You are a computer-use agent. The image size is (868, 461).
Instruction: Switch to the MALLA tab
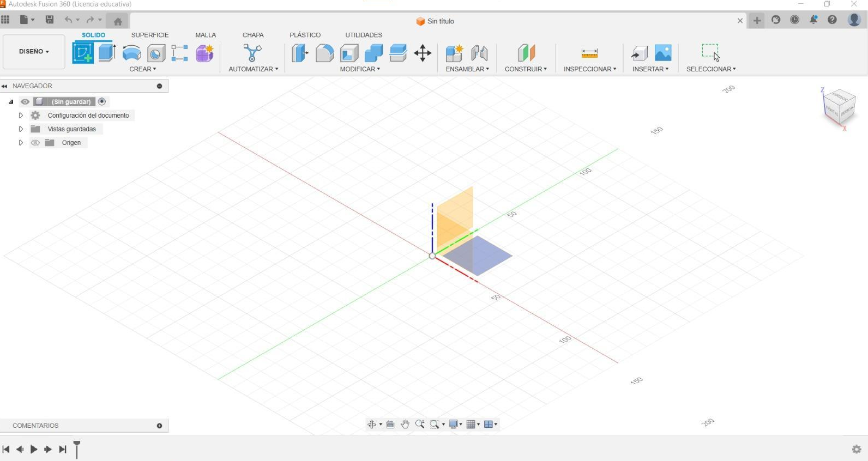click(206, 35)
